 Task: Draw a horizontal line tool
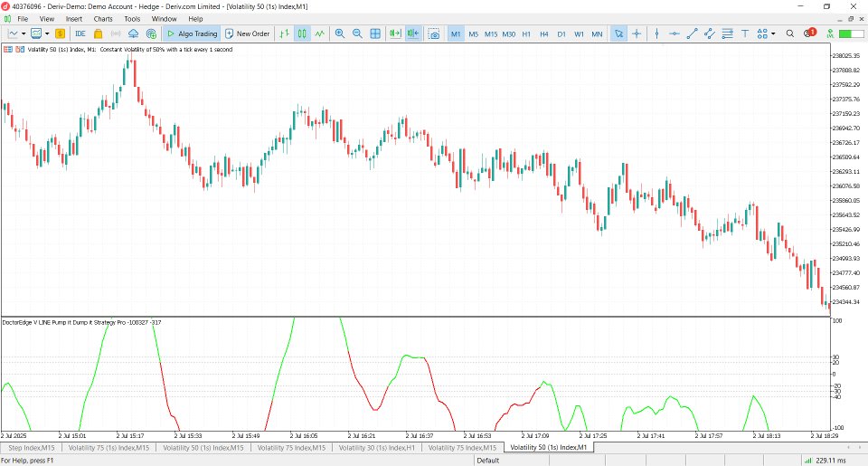point(675,33)
